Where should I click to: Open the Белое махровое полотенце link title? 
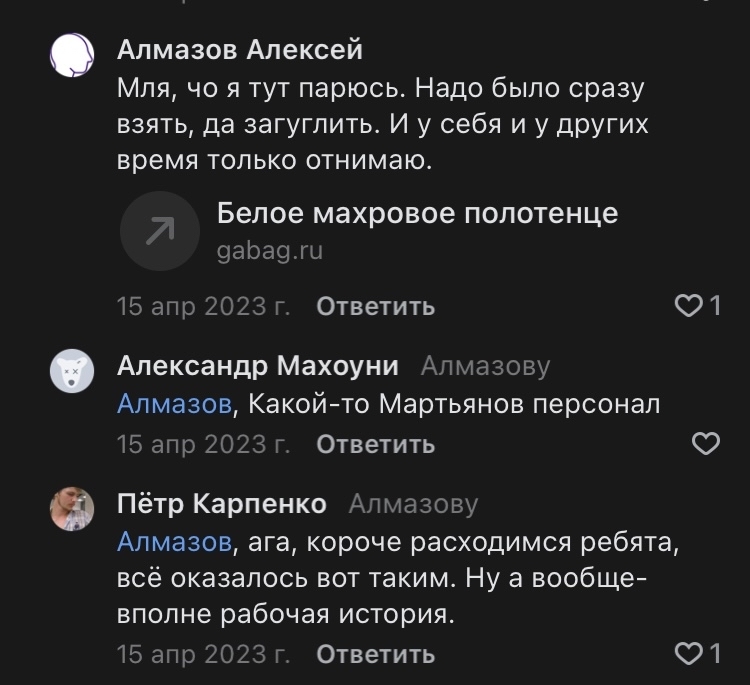click(417, 213)
